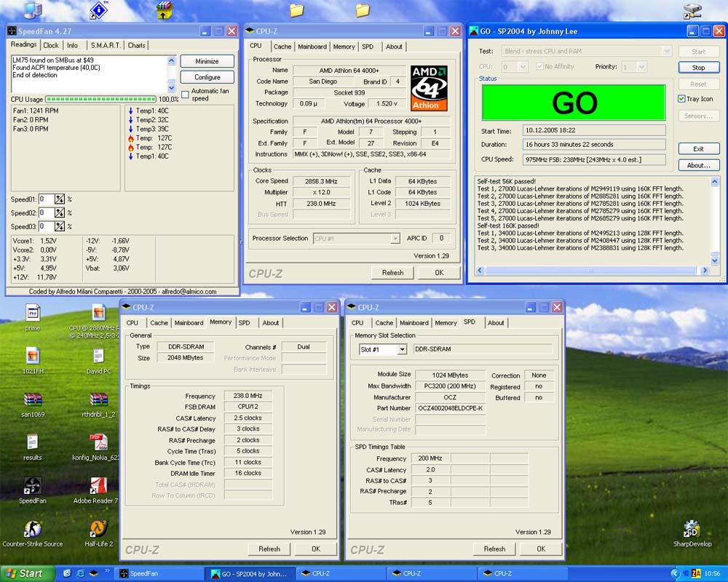Open blue diamond shortcut icon on desktop
This screenshot has width=728, height=582.
pos(98,10)
